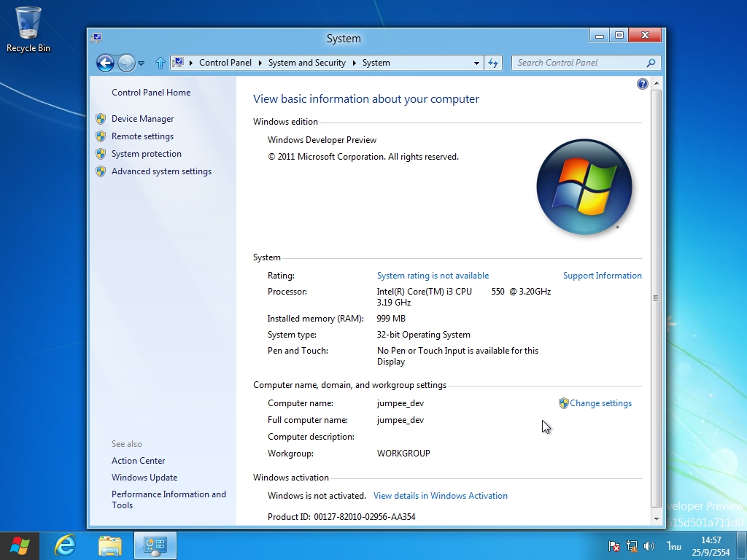Click the Forward arrow navigation button
747x560 pixels.
pyautogui.click(x=126, y=63)
